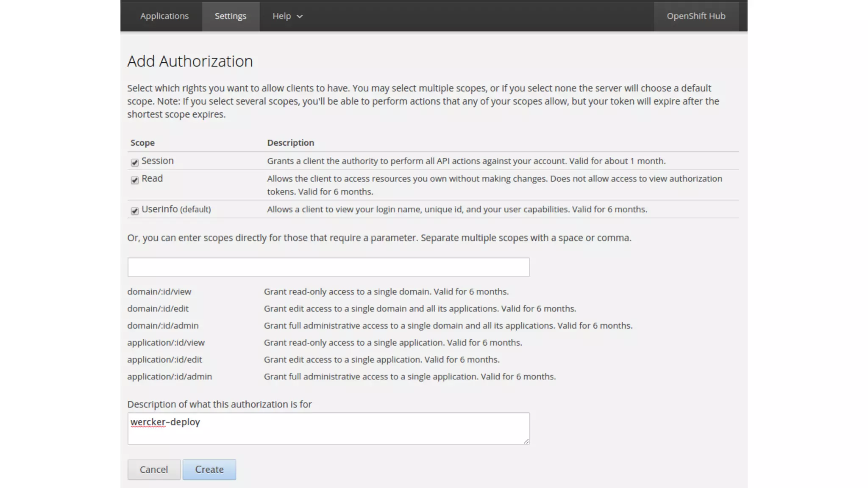Expand the Help dropdown chevron arrow
The image size is (868, 488).
pos(300,17)
